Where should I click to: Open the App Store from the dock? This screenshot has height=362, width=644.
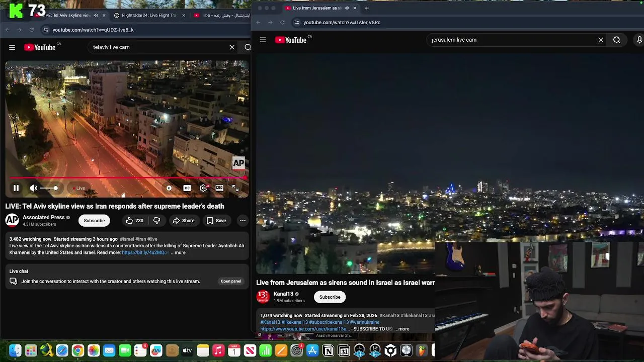[x=312, y=350]
